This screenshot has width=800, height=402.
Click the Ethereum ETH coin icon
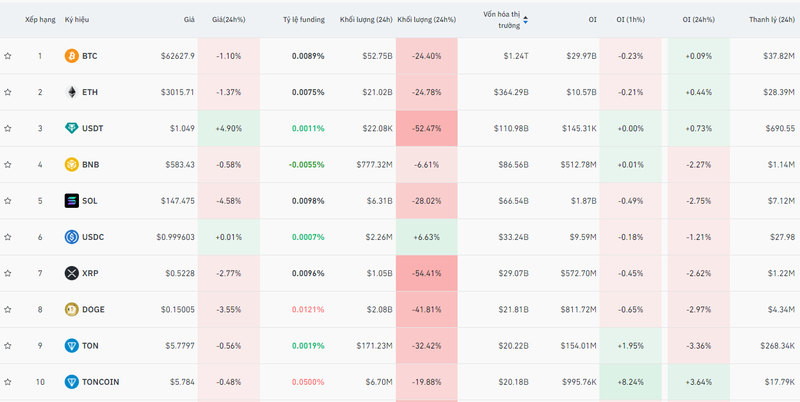click(72, 92)
